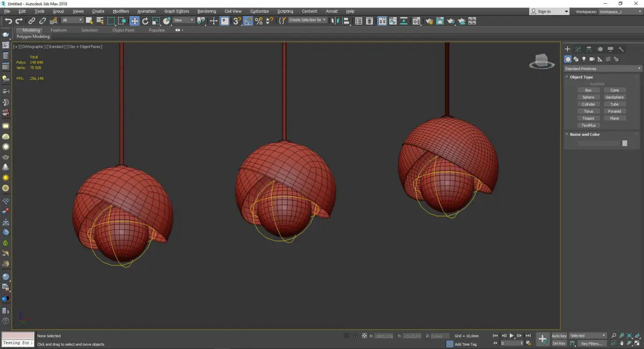Switch to the Modify command panel tab

pos(578,49)
